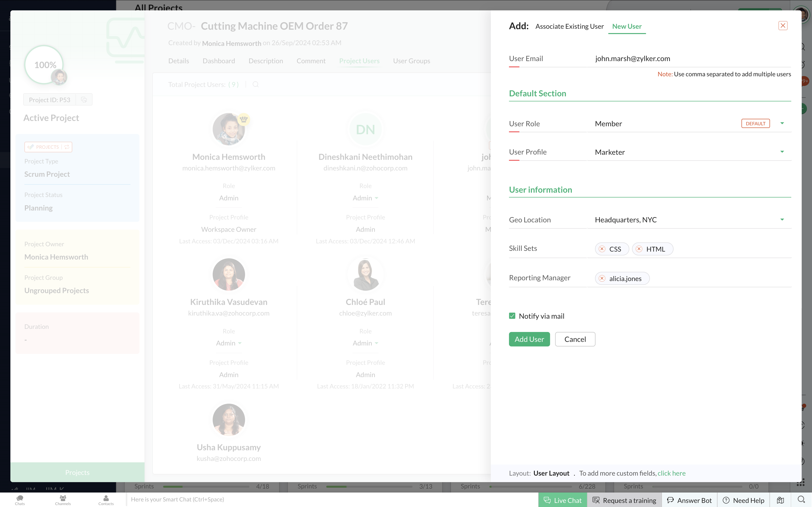Screen dimensions: 812x507
Task: Remove alicia.jones as reporting manager
Action: tap(602, 278)
